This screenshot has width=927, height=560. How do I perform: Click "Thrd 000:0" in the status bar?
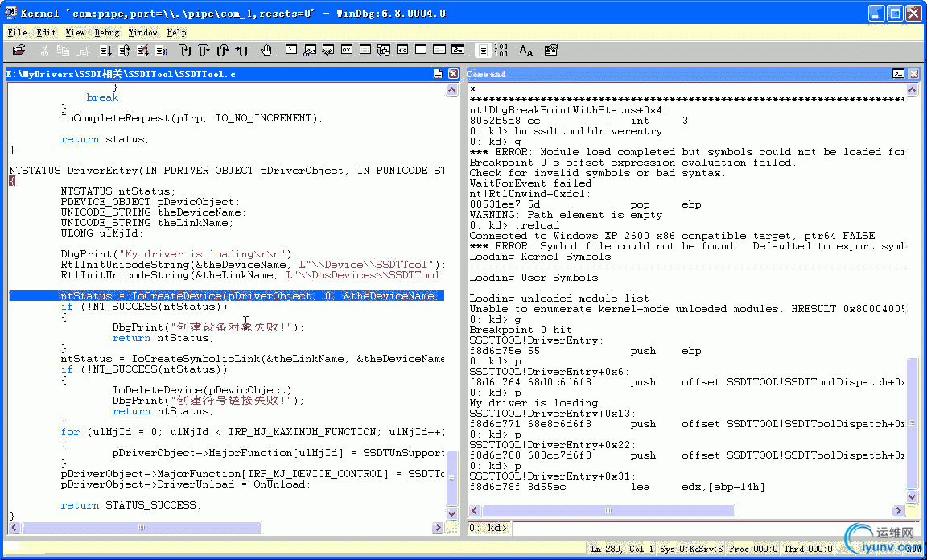[808, 549]
